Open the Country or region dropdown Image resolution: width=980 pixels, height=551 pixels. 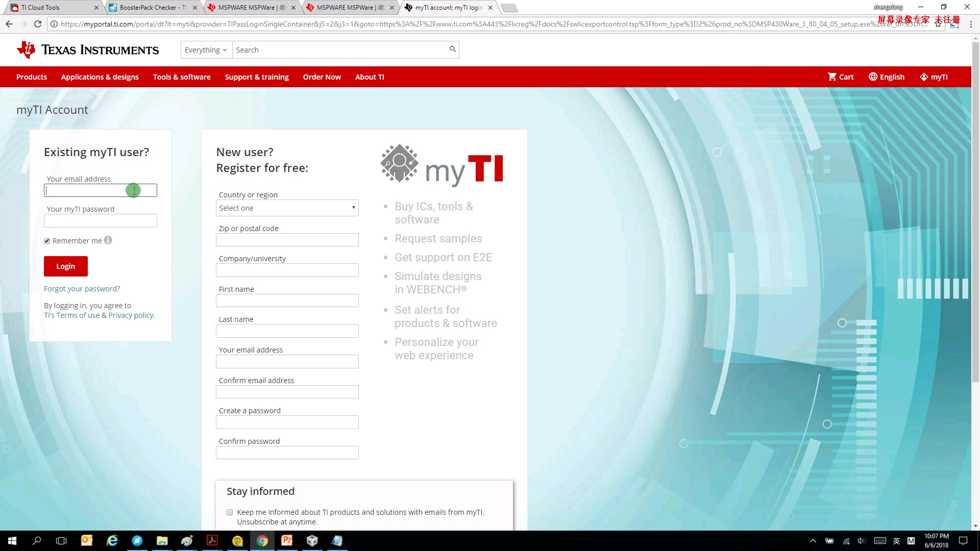tap(287, 208)
